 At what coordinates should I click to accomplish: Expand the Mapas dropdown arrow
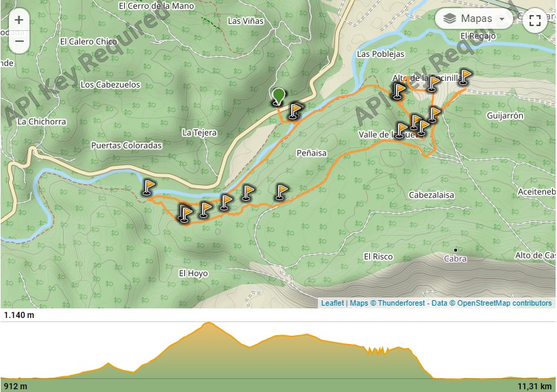click(x=502, y=19)
